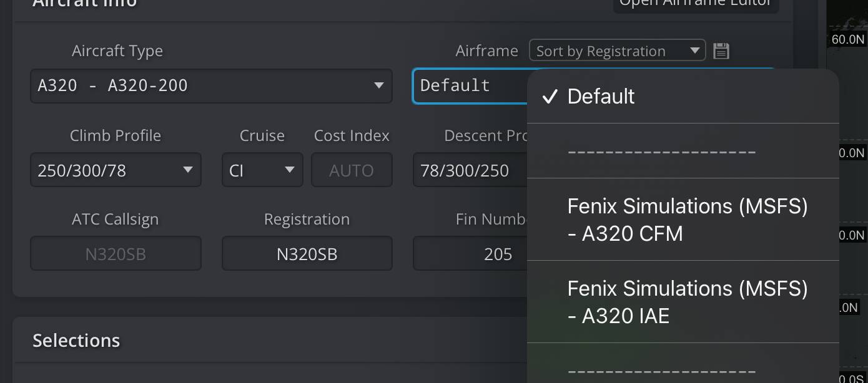Viewport: 868px width, 383px height.
Task: Click the ATC Callsign input field
Action: click(116, 253)
